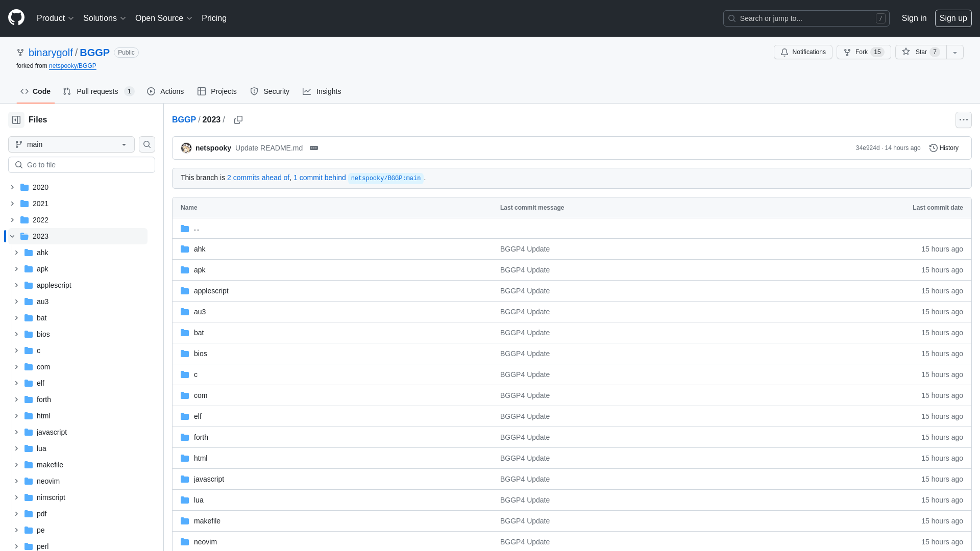
Task: Collapse the 2023 folder in tree
Action: 12,236
